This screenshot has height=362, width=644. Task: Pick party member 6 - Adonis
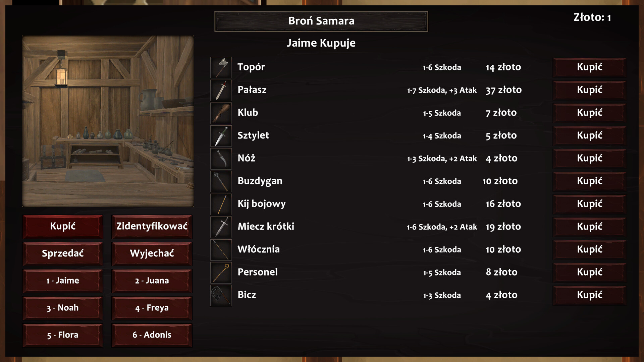pyautogui.click(x=152, y=335)
